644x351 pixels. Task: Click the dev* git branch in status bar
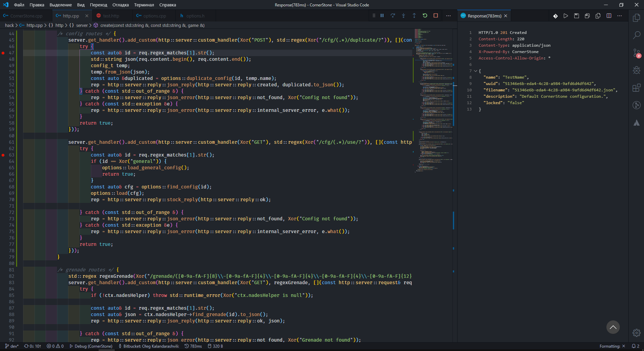pyautogui.click(x=12, y=346)
